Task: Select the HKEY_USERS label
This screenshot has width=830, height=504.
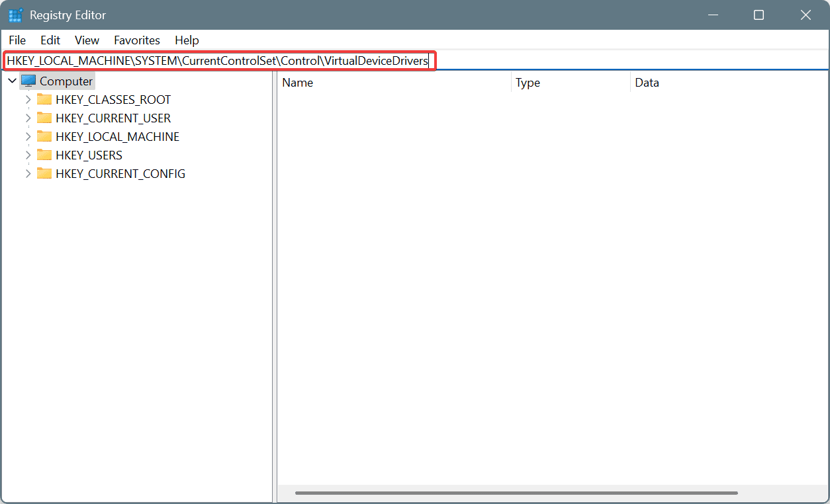Action: pyautogui.click(x=89, y=155)
